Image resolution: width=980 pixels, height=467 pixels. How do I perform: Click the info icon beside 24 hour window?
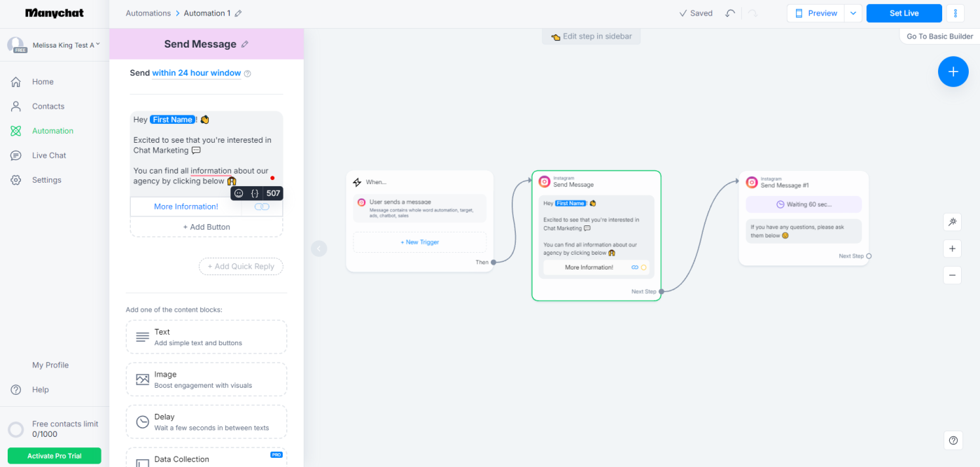247,74
